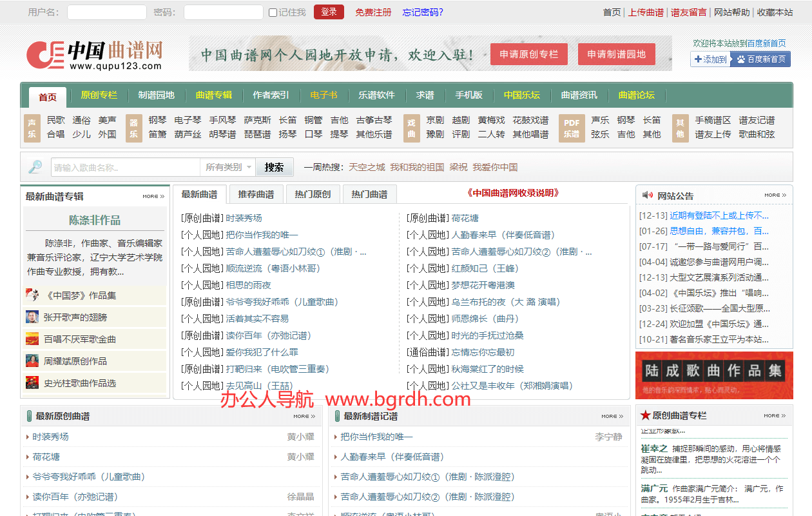Expand MORE in 网站公告 panel

point(775,195)
